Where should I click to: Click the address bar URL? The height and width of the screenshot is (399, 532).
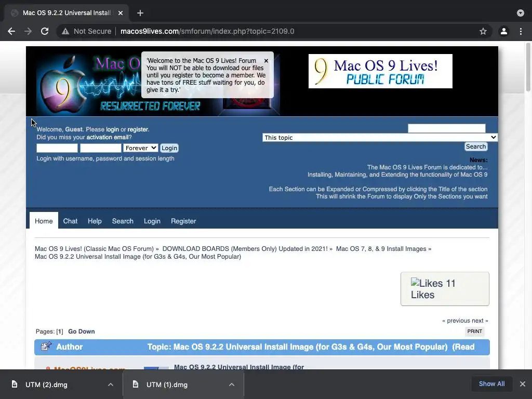207,31
